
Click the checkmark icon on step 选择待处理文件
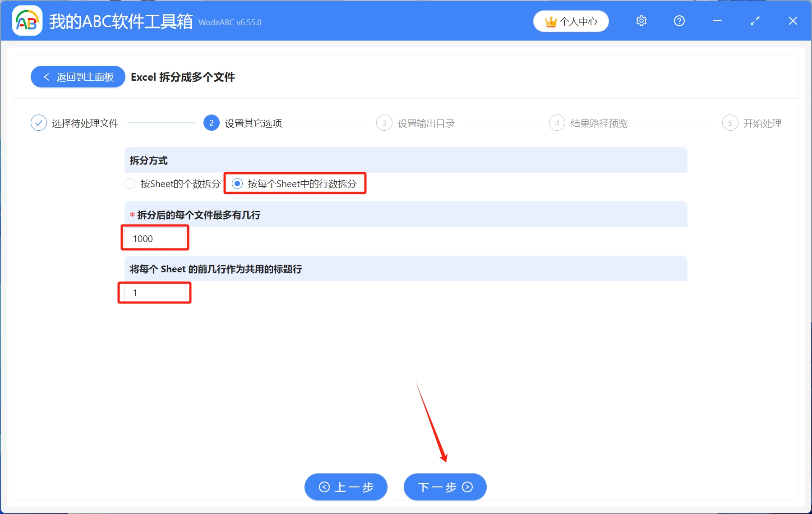[39, 123]
